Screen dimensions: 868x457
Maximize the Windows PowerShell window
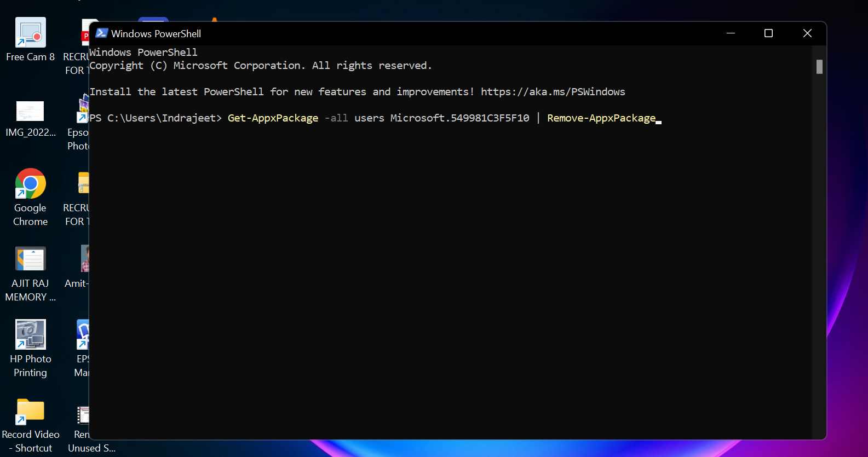tap(768, 33)
